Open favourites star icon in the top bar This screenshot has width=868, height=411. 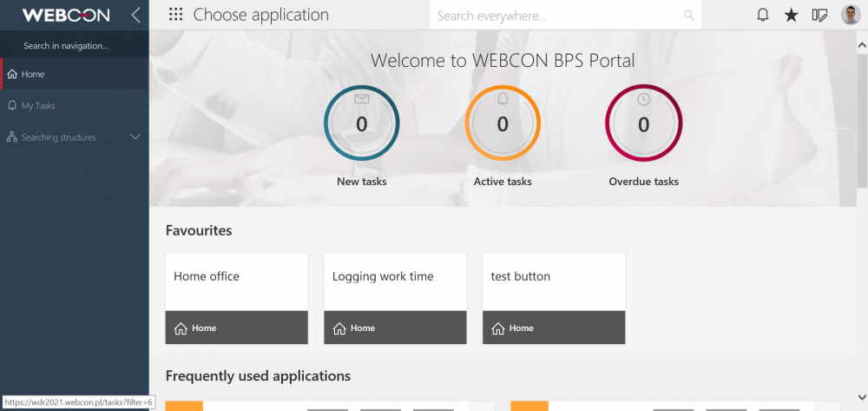pos(791,15)
